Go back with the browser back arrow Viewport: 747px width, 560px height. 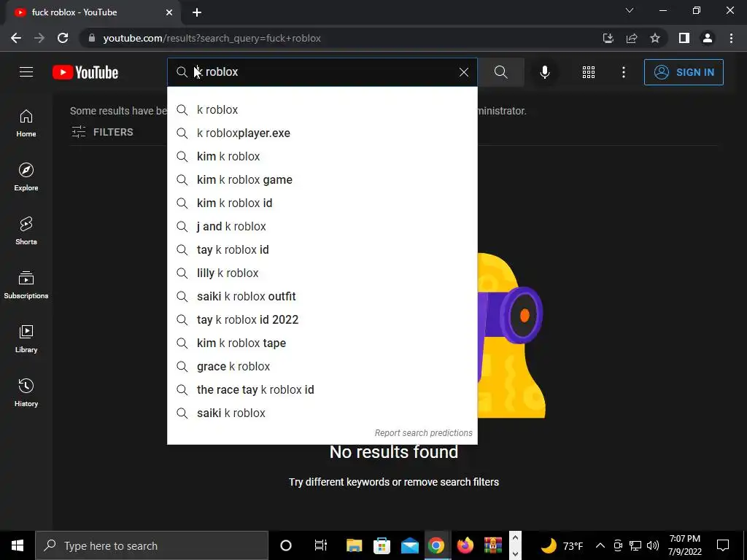pos(16,38)
